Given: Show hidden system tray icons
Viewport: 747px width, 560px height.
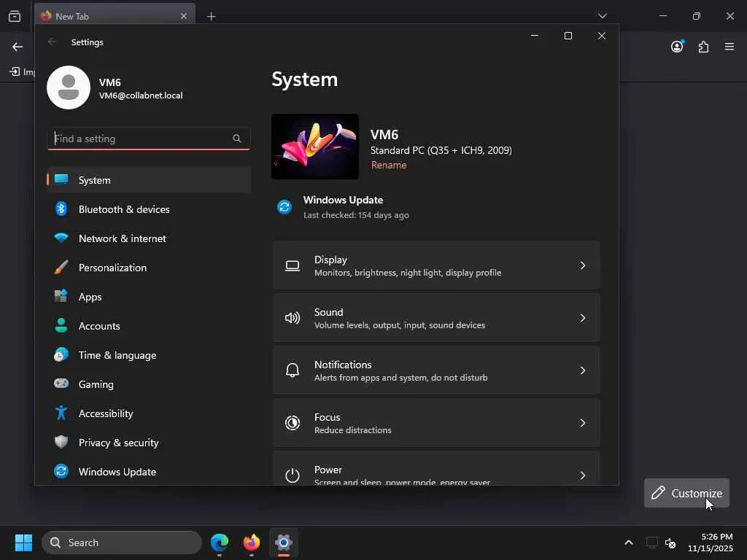Looking at the screenshot, I should [x=629, y=542].
